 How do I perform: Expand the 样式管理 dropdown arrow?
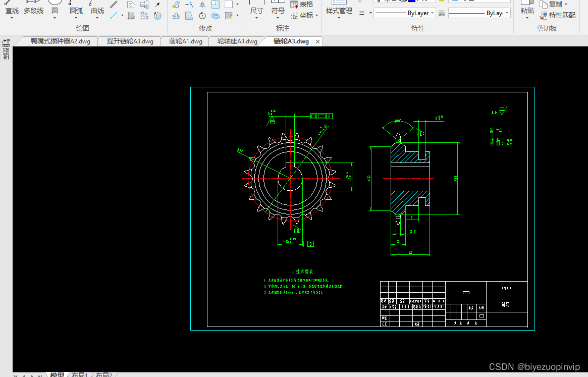339,18
